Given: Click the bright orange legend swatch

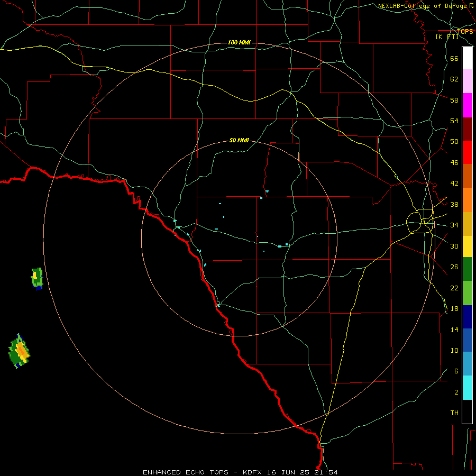Looking at the screenshot, I should point(467,200).
